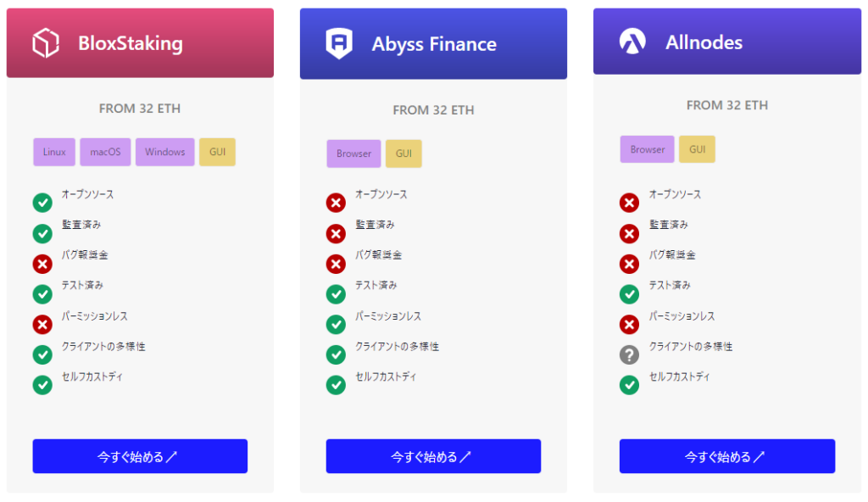Select the macOS tag on BloxStaking
This screenshot has width=868, height=502.
105,152
